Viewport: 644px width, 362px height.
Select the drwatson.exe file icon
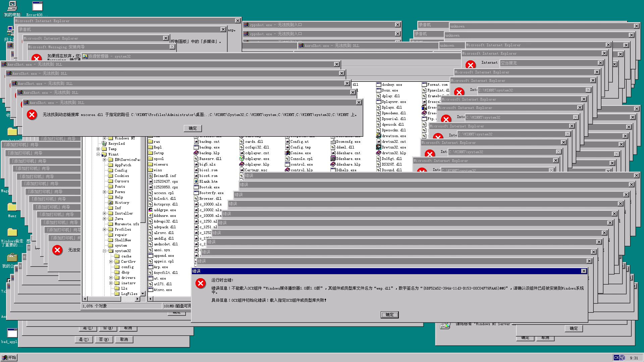[x=378, y=136]
